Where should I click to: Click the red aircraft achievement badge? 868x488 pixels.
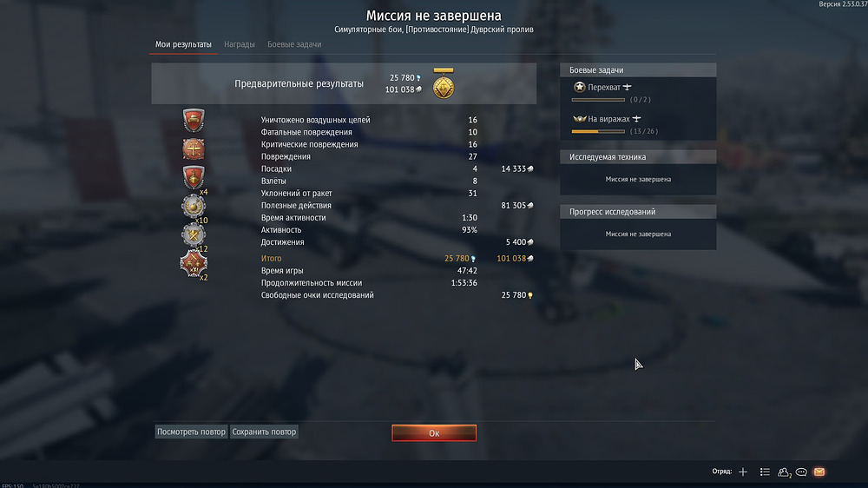click(x=194, y=149)
